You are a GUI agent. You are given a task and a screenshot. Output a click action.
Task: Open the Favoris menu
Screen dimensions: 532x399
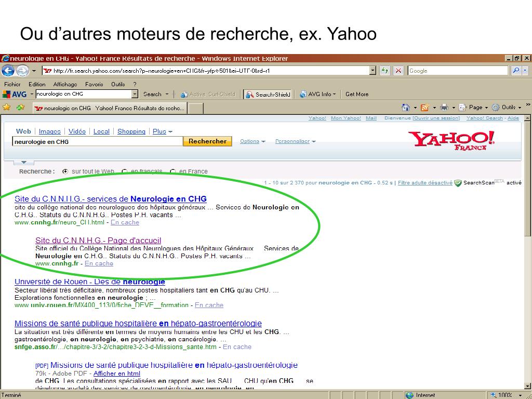pos(95,84)
